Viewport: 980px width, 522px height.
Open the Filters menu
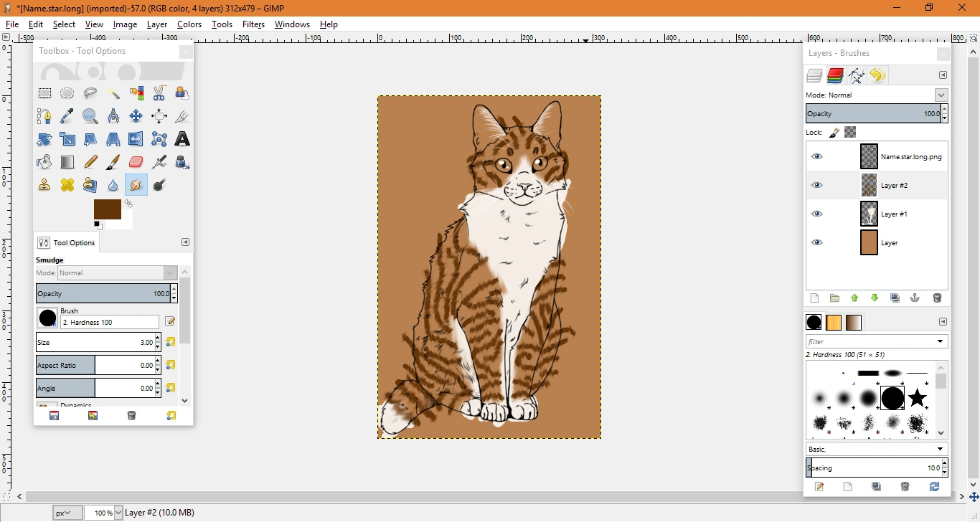click(x=253, y=24)
